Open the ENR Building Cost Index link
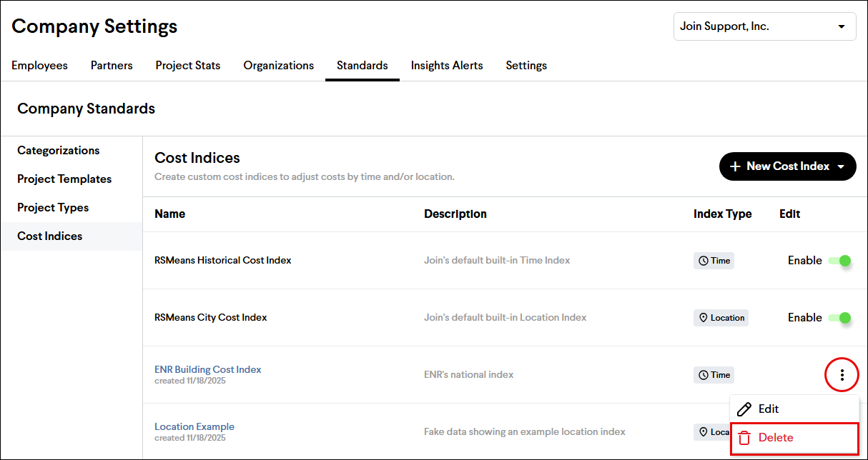868x460 pixels. tap(208, 369)
